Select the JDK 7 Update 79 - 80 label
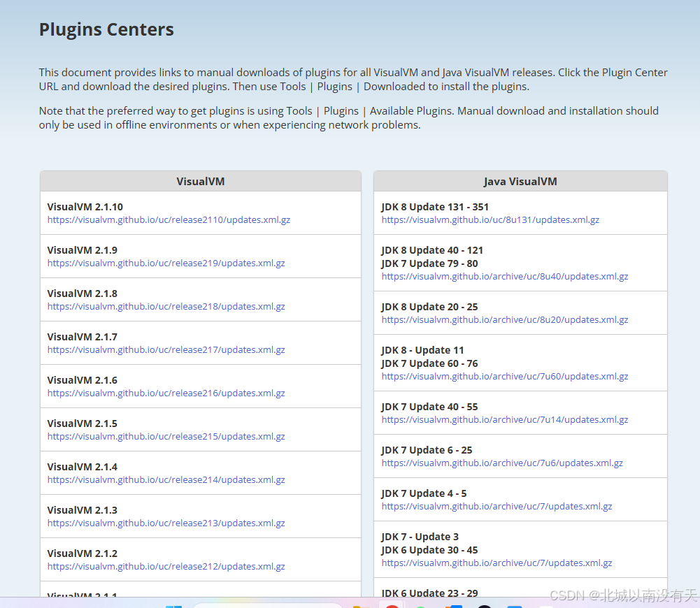The width and height of the screenshot is (700, 608). point(429,263)
